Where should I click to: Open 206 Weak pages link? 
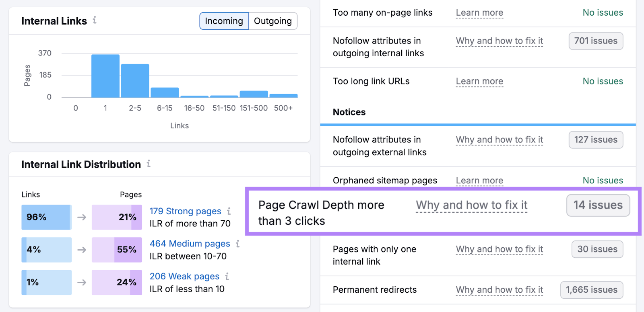[x=184, y=276]
